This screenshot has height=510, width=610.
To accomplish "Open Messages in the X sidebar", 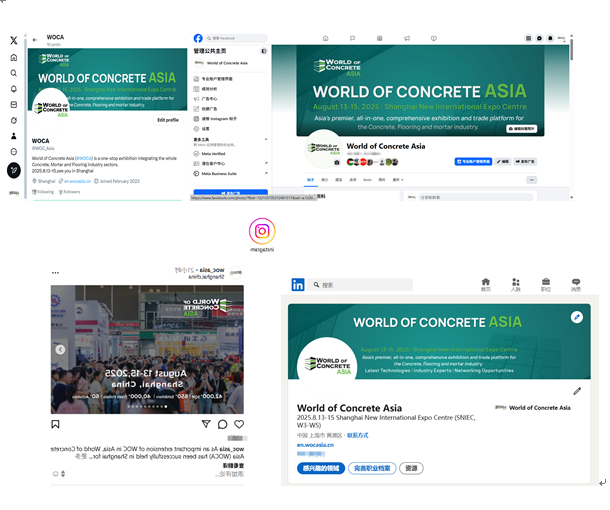I will (14, 105).
